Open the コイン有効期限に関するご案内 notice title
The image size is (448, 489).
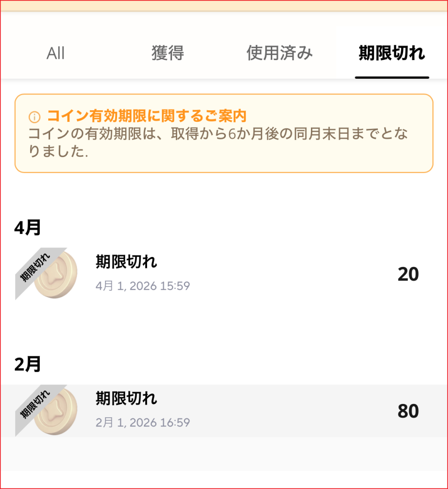point(147,116)
